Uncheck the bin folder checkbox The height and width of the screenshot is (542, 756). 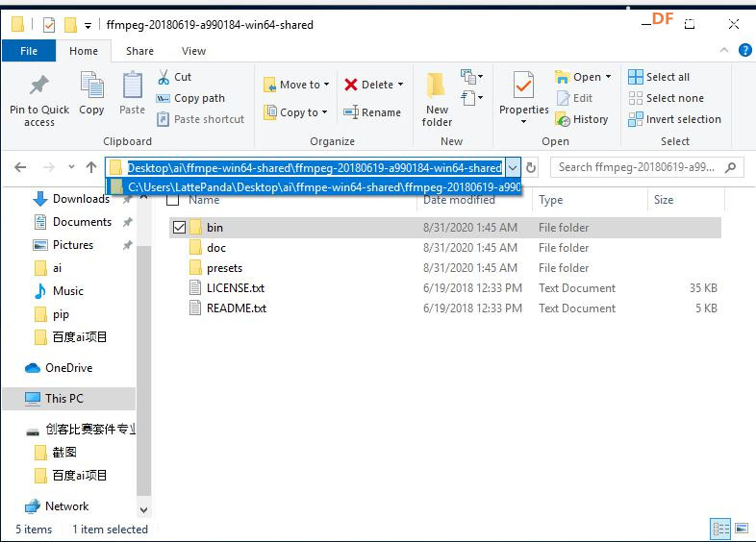click(179, 228)
